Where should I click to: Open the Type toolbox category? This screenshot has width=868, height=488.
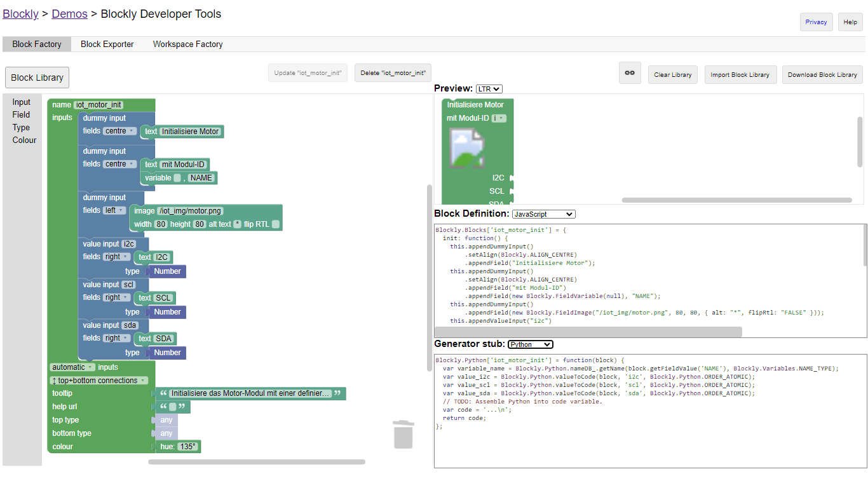pyautogui.click(x=21, y=128)
